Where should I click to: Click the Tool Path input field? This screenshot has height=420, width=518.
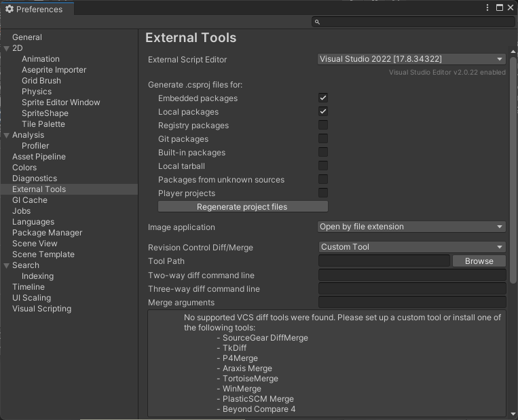(x=384, y=261)
